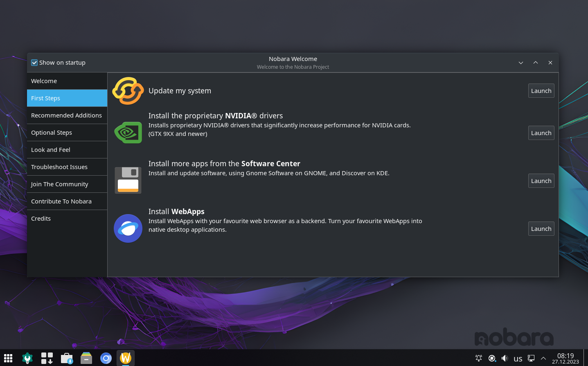Launch the Update my system tool
The width and height of the screenshot is (588, 366).
(541, 91)
